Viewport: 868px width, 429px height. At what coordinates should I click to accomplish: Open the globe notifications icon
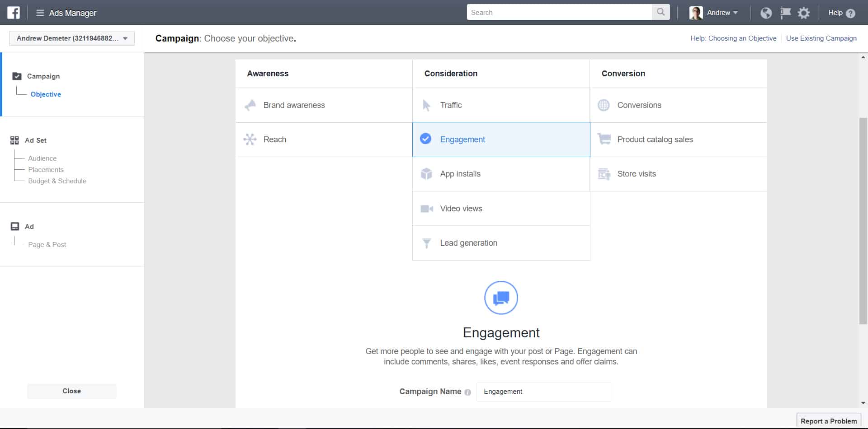pos(766,13)
